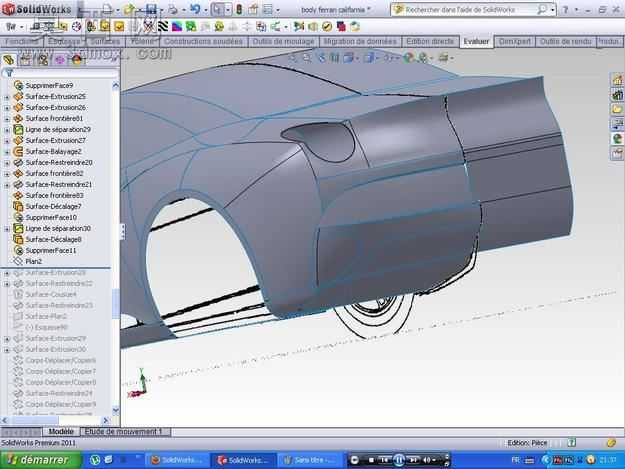Click the yellow check mark evaluate icon
This screenshot has height=469, width=625.
[327, 27]
